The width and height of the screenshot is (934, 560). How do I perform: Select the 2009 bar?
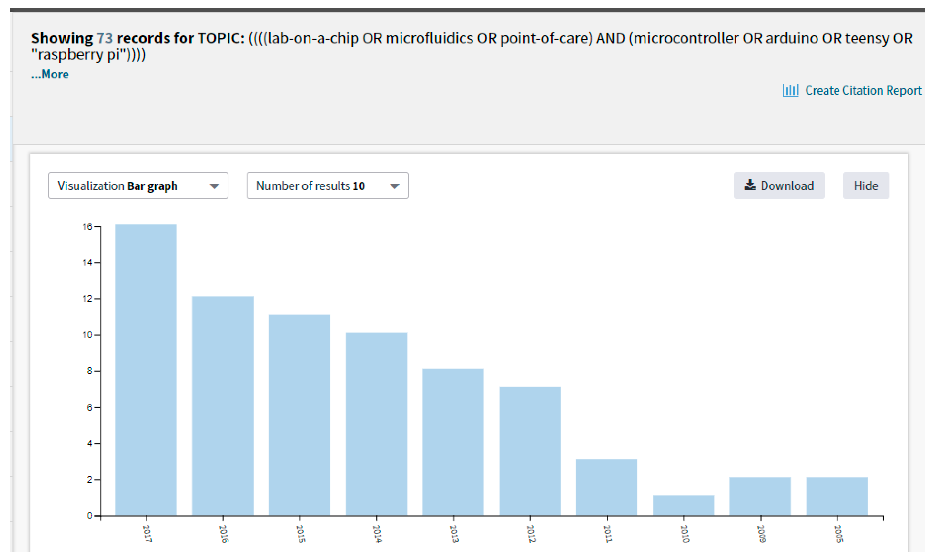coord(760,496)
